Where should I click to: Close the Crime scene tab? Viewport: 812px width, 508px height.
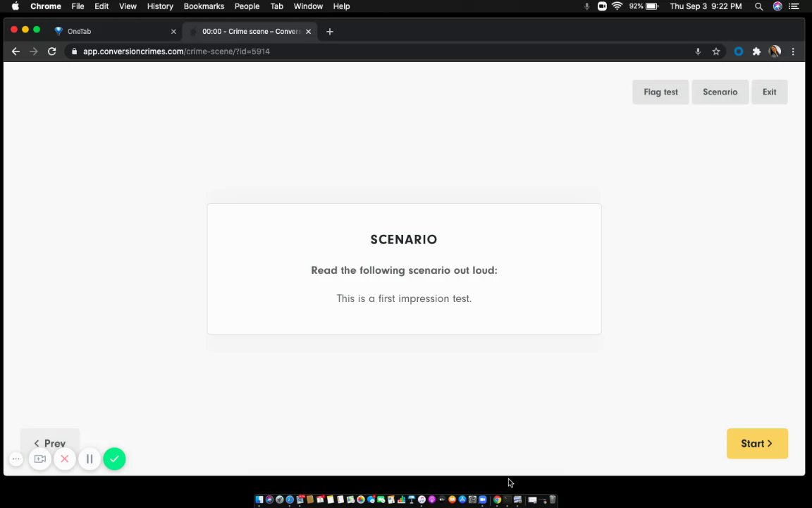308,32
